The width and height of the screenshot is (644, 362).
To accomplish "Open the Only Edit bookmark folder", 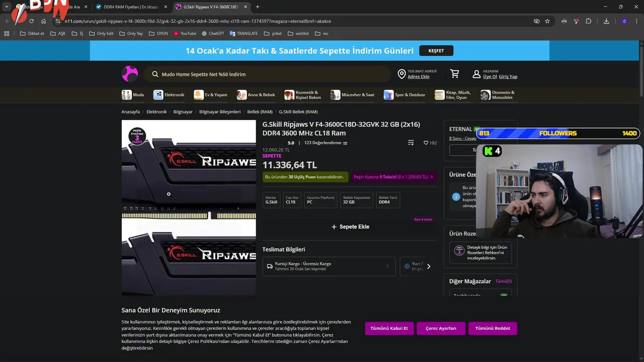I will coord(101,33).
